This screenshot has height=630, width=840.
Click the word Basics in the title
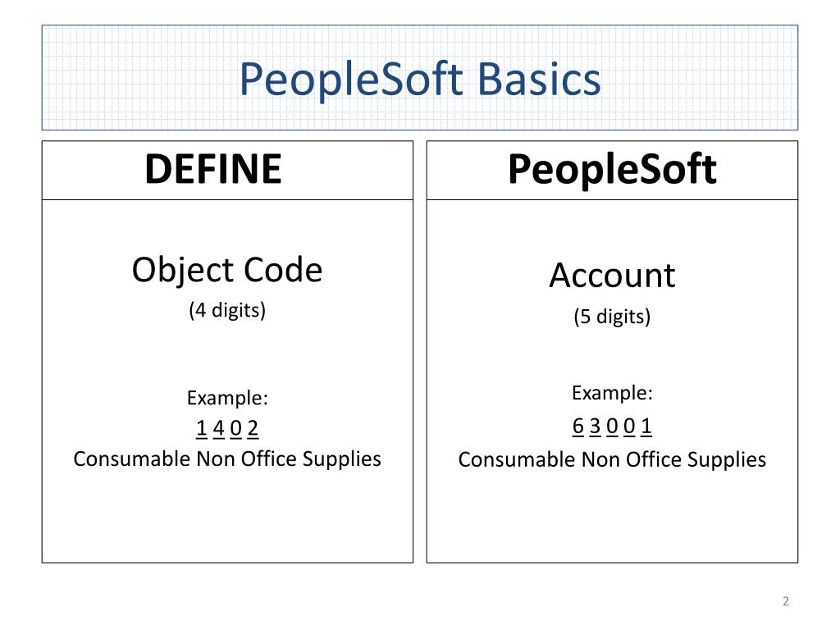pos(539,80)
